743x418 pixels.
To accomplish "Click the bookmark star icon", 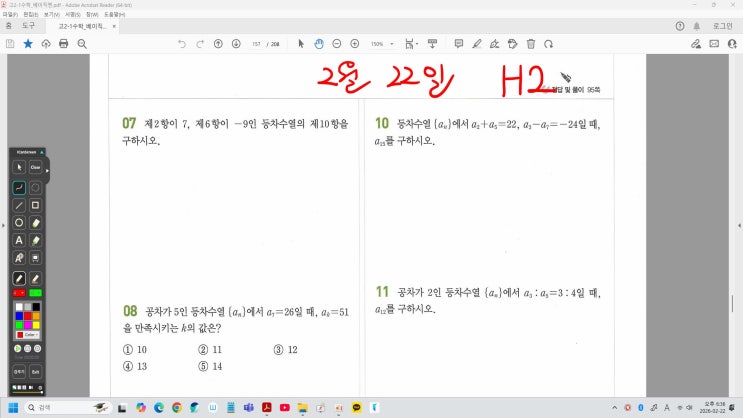I will pyautogui.click(x=28, y=44).
